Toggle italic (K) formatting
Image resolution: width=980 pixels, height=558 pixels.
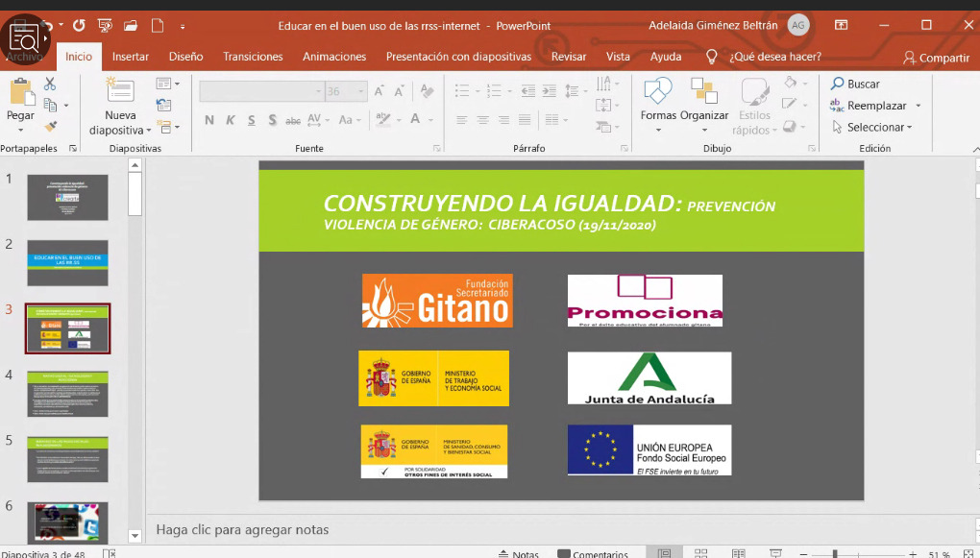230,120
